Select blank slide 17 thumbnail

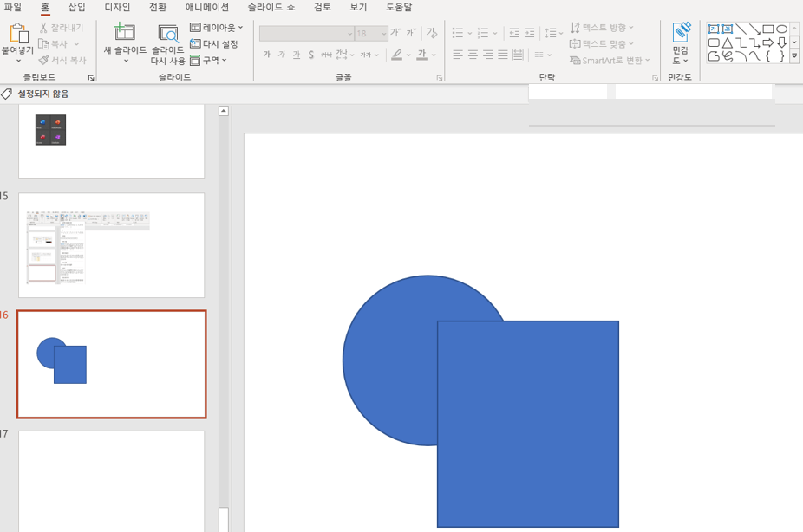tap(112, 481)
